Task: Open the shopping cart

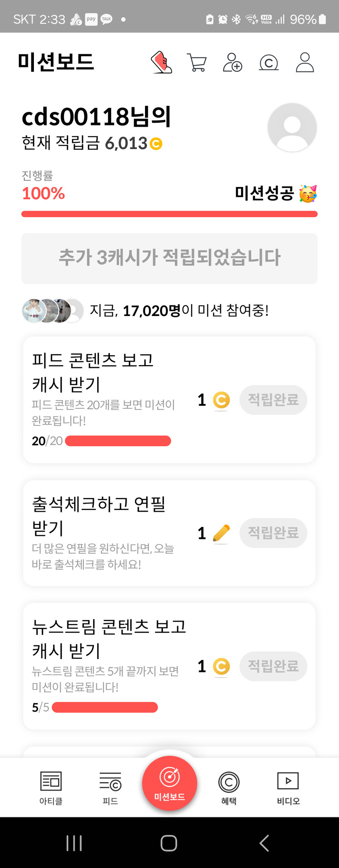Action: (x=196, y=62)
